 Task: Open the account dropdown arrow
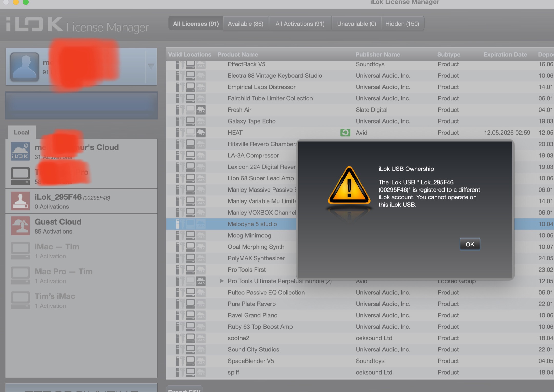pos(151,66)
